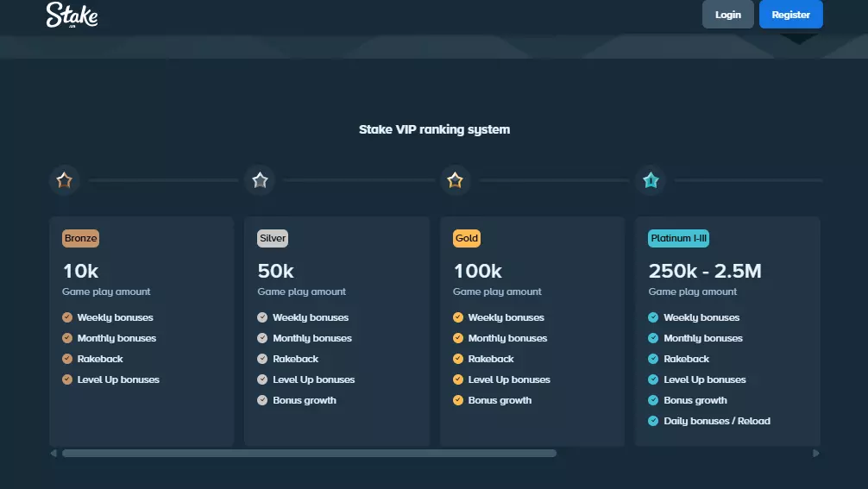This screenshot has width=868, height=489.
Task: Open the Login button
Action: [728, 15]
